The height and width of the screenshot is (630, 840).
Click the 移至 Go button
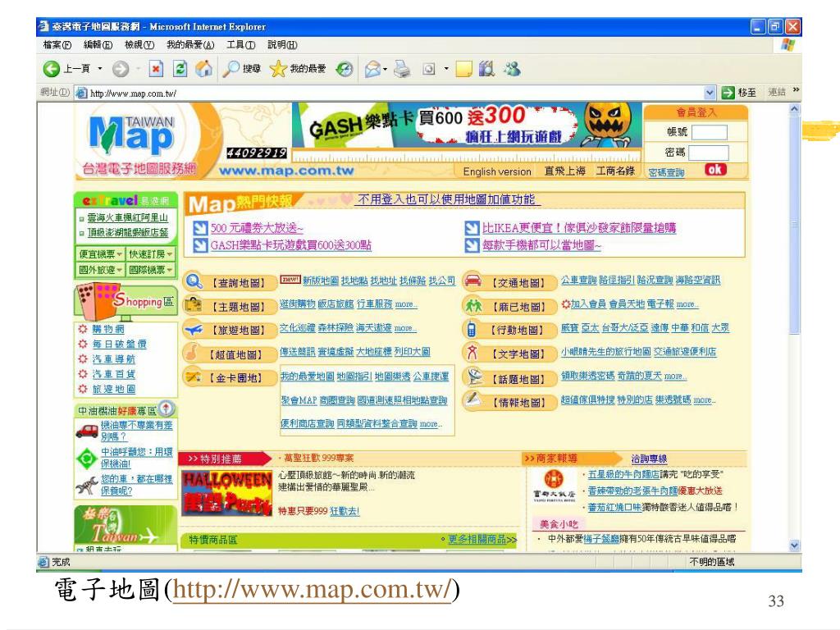tap(739, 93)
